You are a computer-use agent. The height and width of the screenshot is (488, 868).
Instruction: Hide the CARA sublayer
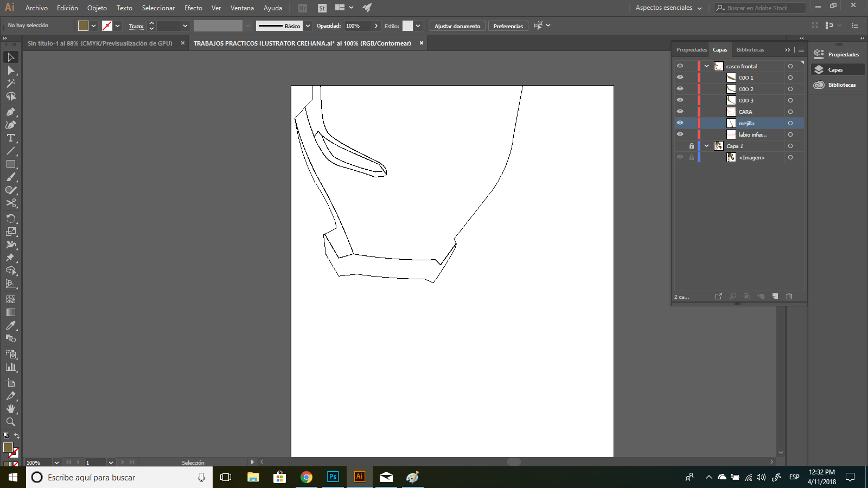coord(680,111)
